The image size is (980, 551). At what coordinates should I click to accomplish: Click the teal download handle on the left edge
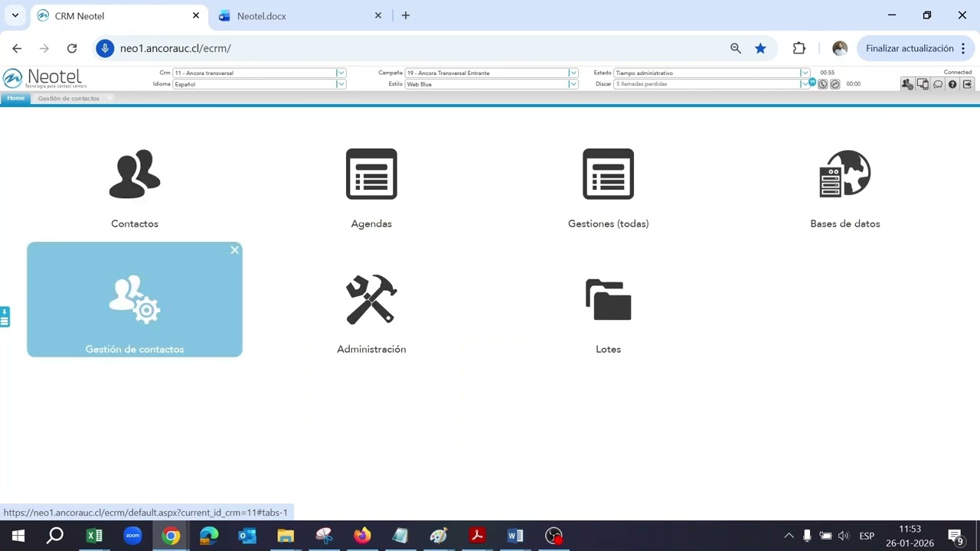(x=5, y=317)
